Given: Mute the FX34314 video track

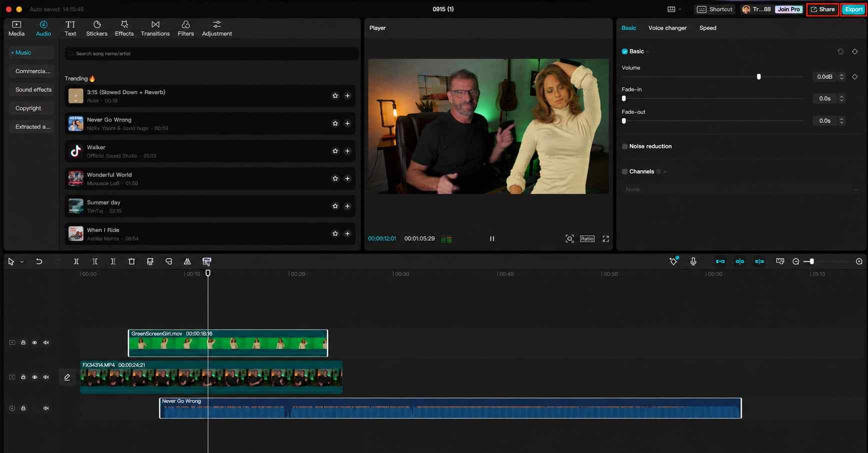Looking at the screenshot, I should point(46,377).
